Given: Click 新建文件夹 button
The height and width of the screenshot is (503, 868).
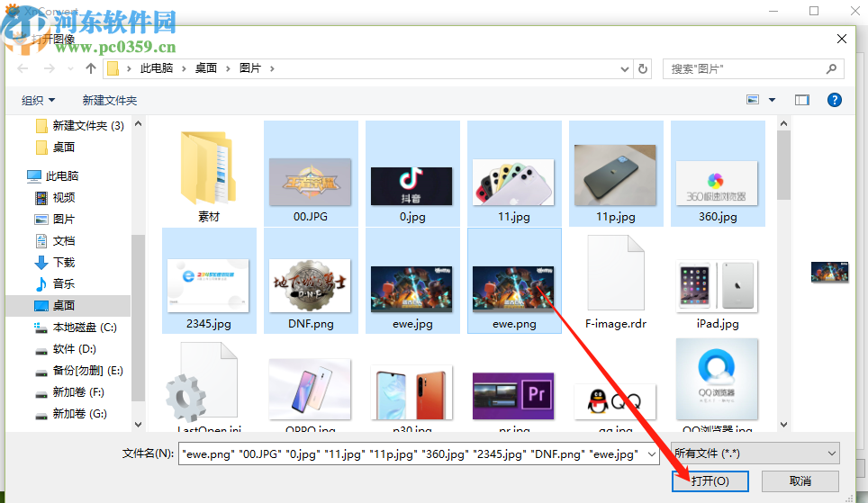Looking at the screenshot, I should [110, 100].
